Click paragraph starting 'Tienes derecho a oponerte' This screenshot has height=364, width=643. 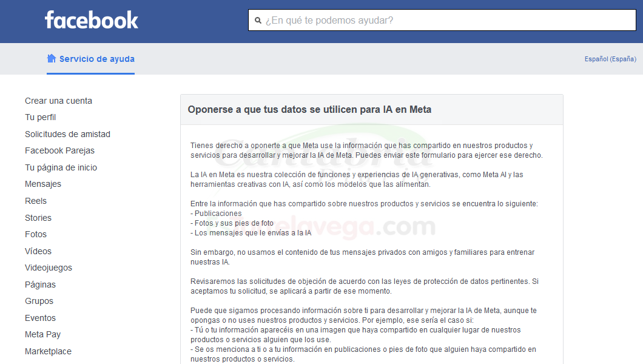coord(366,150)
